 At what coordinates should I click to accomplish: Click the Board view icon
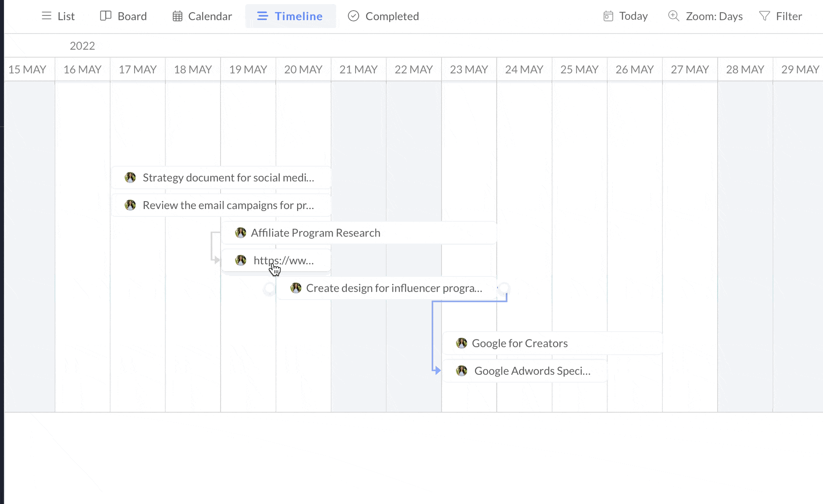(106, 16)
